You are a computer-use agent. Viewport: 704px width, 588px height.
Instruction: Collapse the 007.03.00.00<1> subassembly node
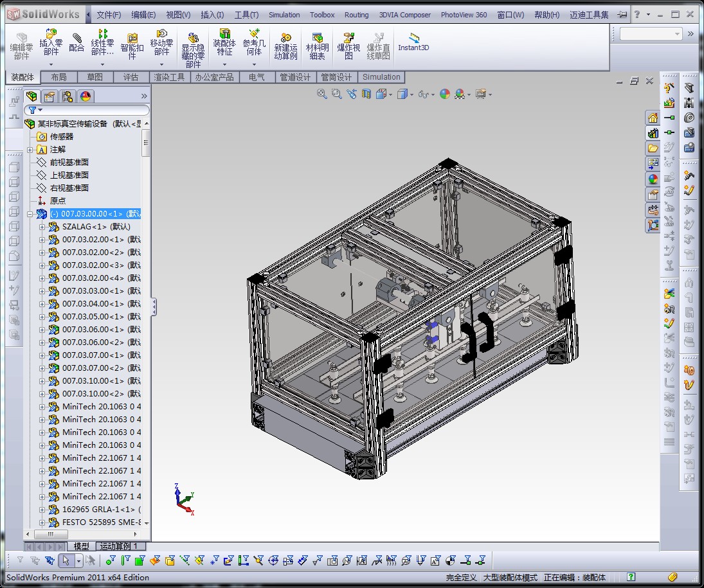[30, 214]
